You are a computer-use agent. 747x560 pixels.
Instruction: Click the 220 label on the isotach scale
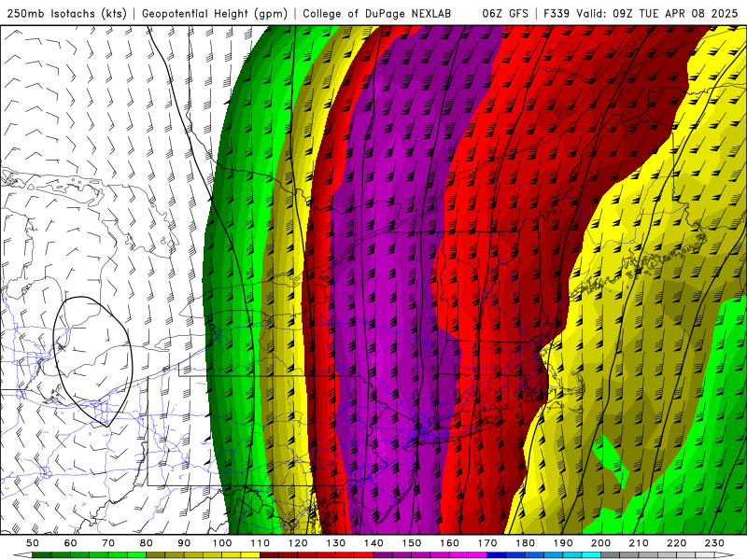click(x=676, y=543)
